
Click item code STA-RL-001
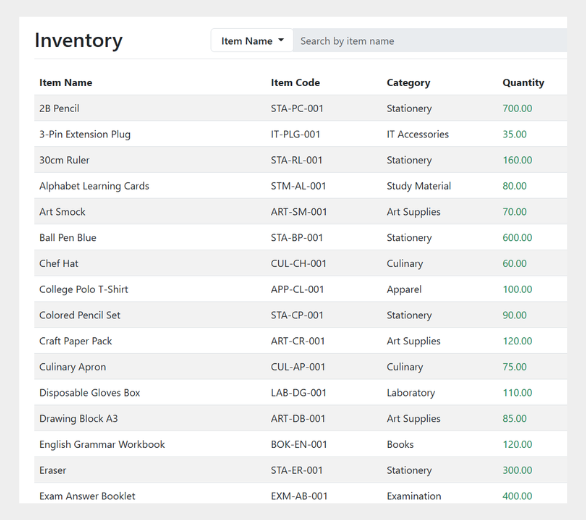(296, 160)
